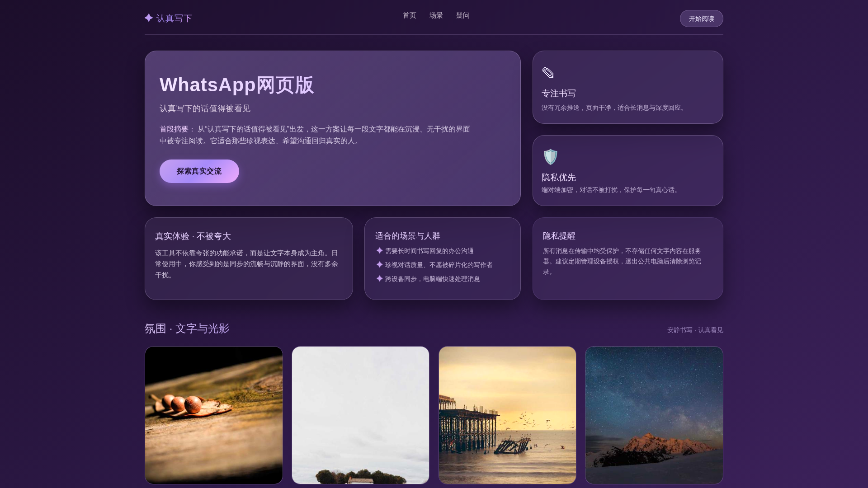The image size is (868, 488).
Task: Open the sunset pier with birds thumbnail
Action: 507,415
